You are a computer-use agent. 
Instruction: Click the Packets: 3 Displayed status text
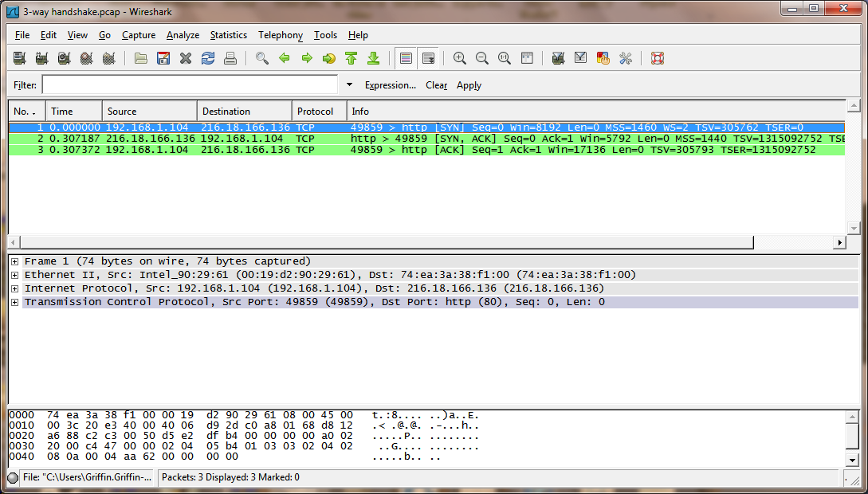pyautogui.click(x=231, y=477)
